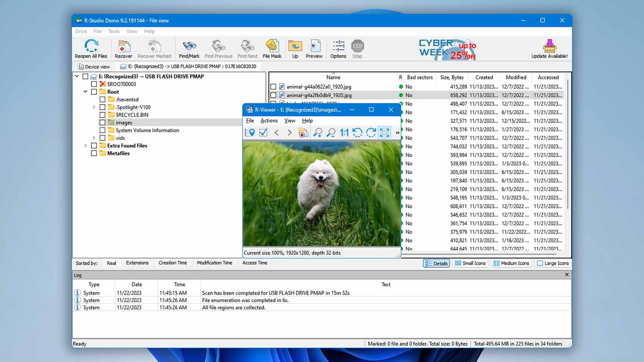Switch file list to Large Icons view
Image resolution: width=644 pixels, height=362 pixels.
pos(553,263)
